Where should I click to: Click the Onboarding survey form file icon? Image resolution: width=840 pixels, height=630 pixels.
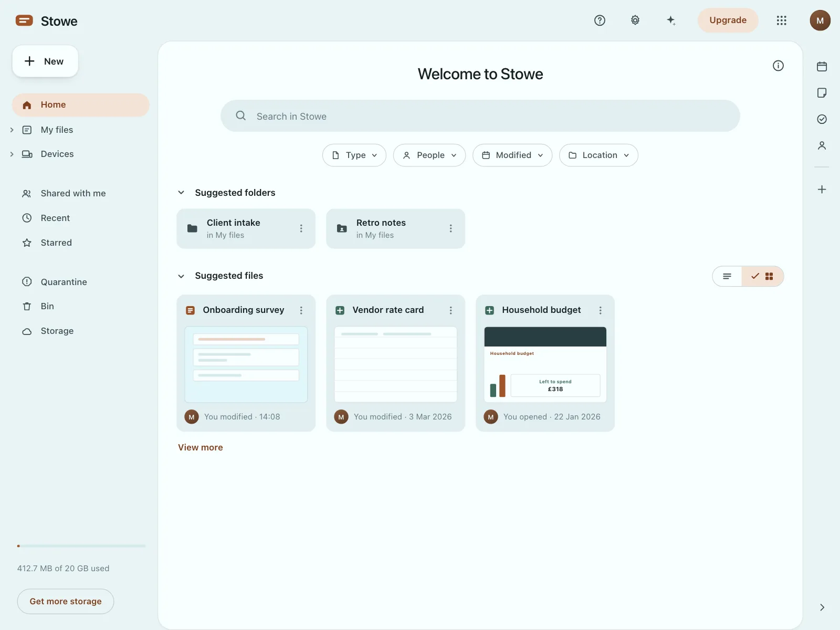click(191, 310)
